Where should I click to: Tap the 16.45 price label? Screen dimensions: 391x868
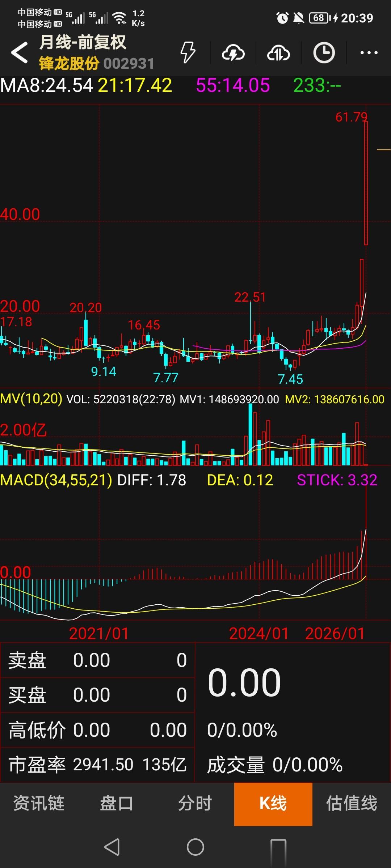point(144,325)
